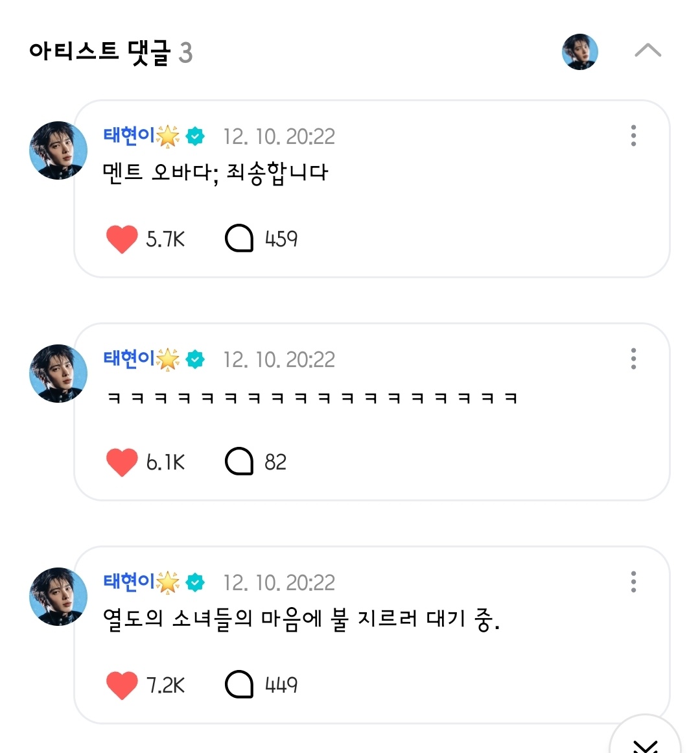Like the '멘트 오바다; 죄송합니다' comment

(122, 239)
